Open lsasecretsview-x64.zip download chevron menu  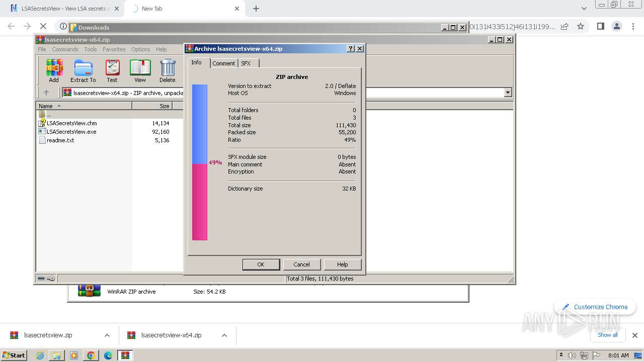click(x=224, y=335)
